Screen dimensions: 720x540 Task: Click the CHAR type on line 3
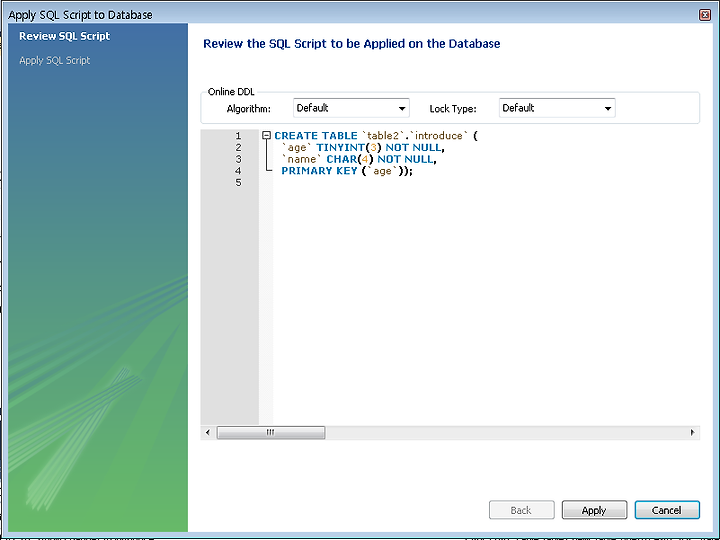(x=342, y=159)
